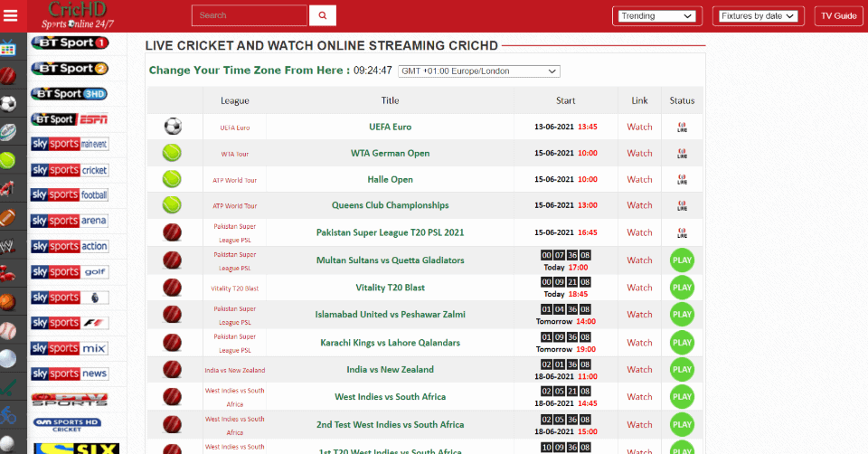Select the tennis ball sidebar icon
Image resolution: width=868 pixels, height=454 pixels.
tap(8, 161)
